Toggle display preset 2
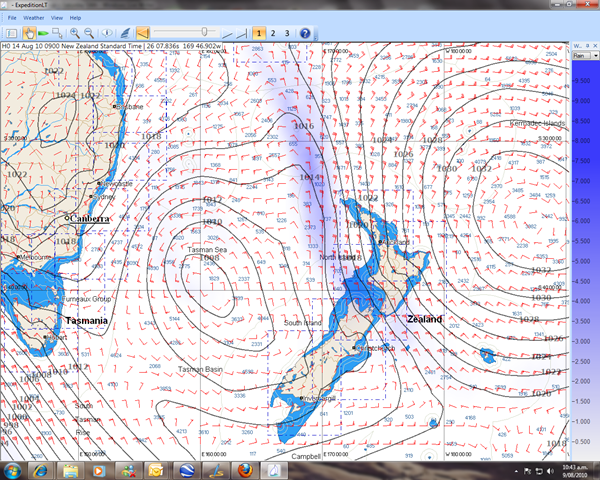 [273, 33]
